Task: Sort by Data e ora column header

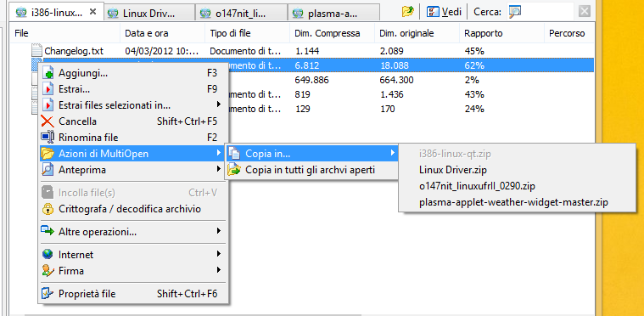Action: pyautogui.click(x=162, y=33)
